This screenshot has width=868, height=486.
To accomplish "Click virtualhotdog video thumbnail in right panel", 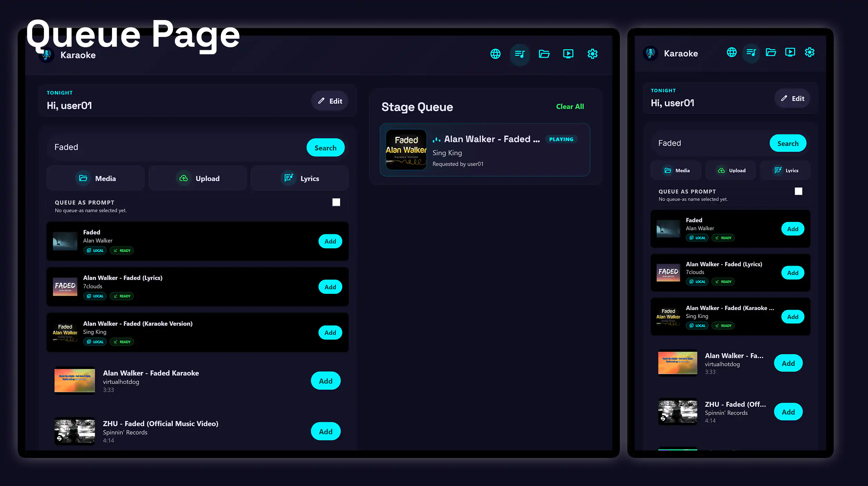I will 678,363.
